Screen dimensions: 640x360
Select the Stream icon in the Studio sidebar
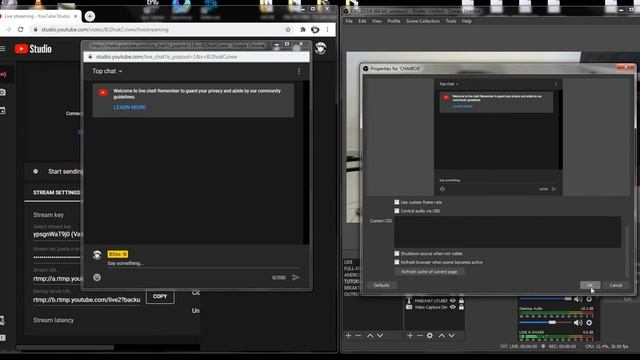3,74
